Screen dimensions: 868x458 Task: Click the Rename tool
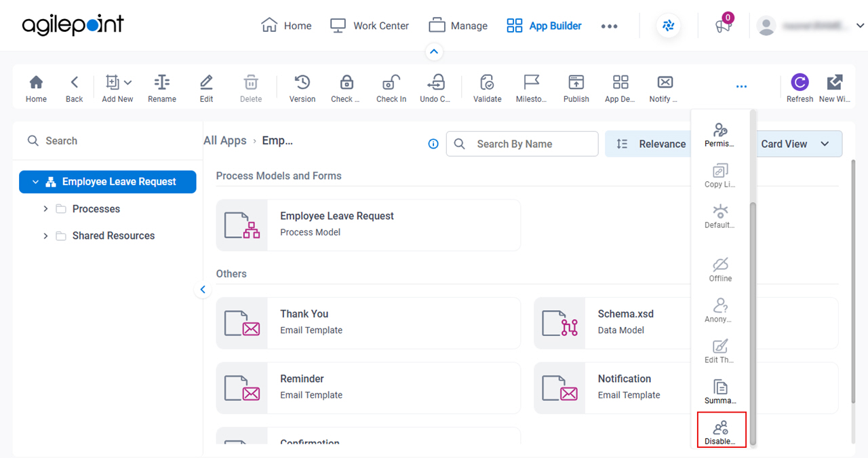click(x=162, y=88)
